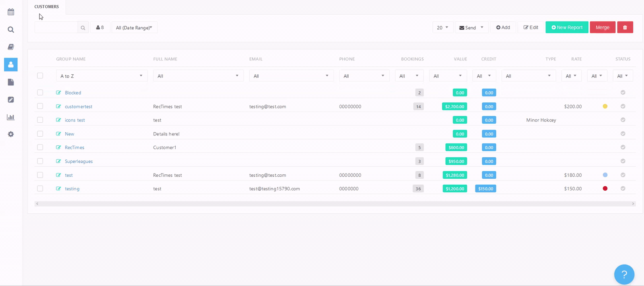Viewport: 644px width, 286px height.
Task: Click the red color dot on testing row
Action: pyautogui.click(x=605, y=189)
